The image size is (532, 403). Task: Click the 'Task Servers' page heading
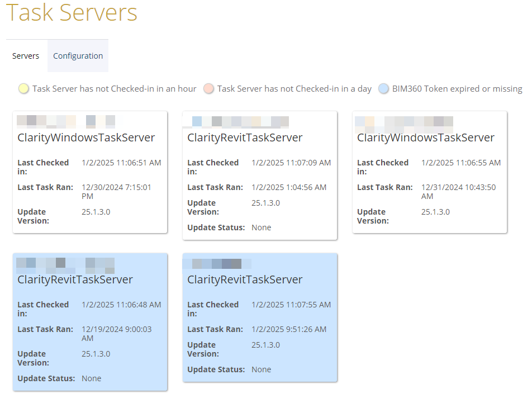[x=72, y=13]
